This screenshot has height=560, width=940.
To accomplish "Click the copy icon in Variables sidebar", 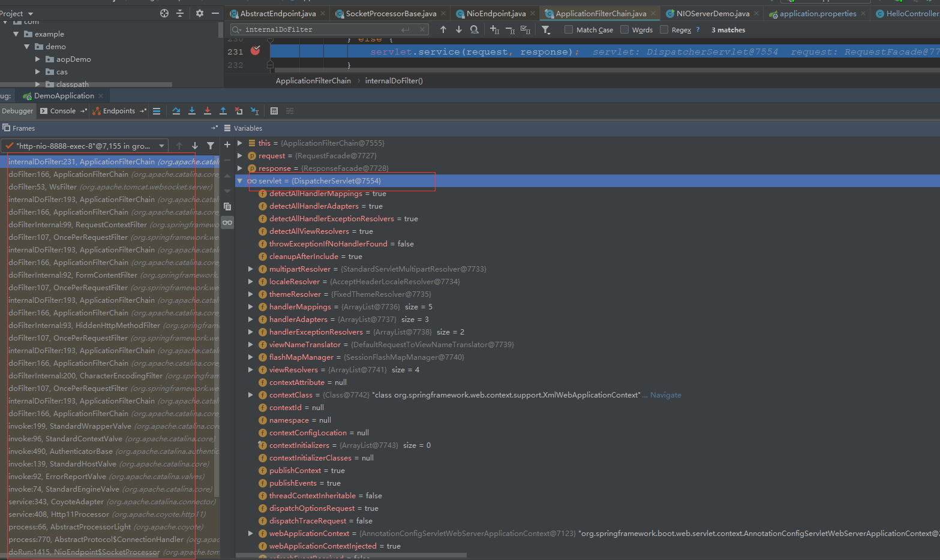I will 227,206.
